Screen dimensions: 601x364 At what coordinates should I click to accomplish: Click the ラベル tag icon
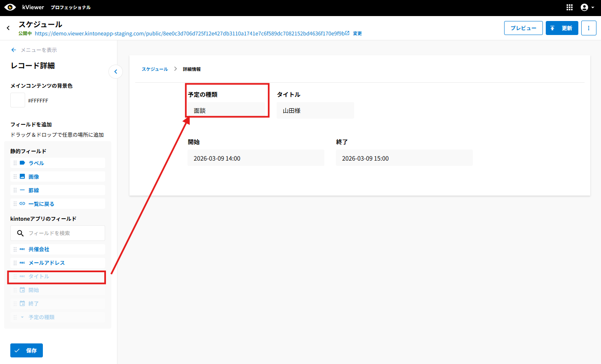click(x=22, y=163)
